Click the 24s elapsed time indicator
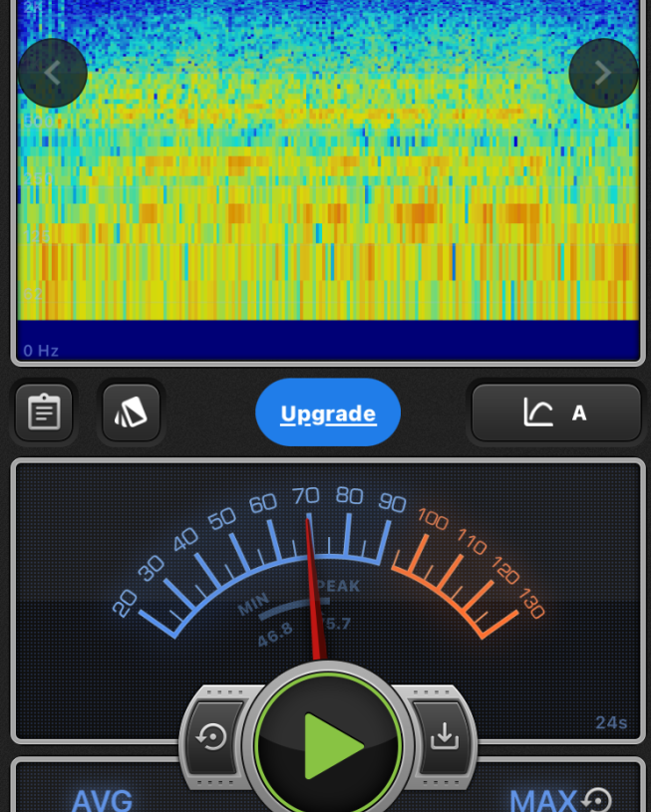Screen dimensions: 651x812 [x=611, y=722]
